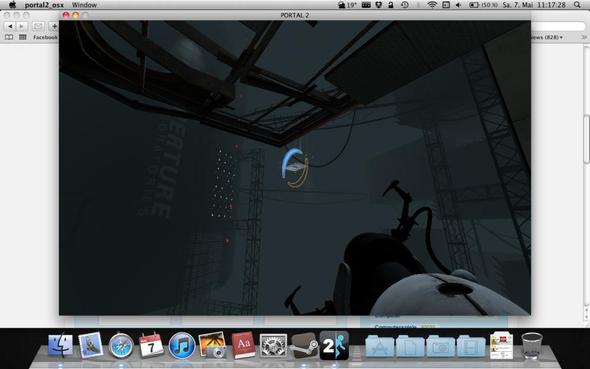Show hidden bookmarks with the chevron overflow
The image size is (590, 369).
point(584,37)
